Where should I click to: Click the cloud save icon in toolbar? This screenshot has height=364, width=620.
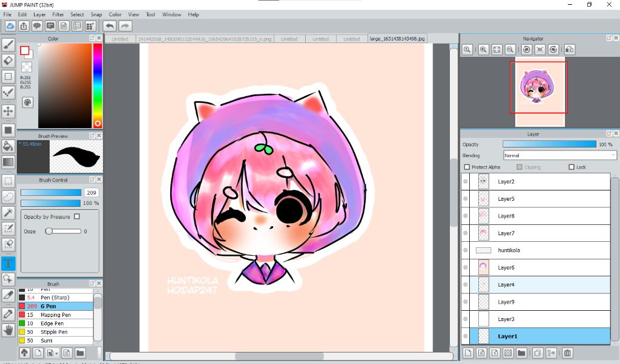pyautogui.click(x=10, y=26)
